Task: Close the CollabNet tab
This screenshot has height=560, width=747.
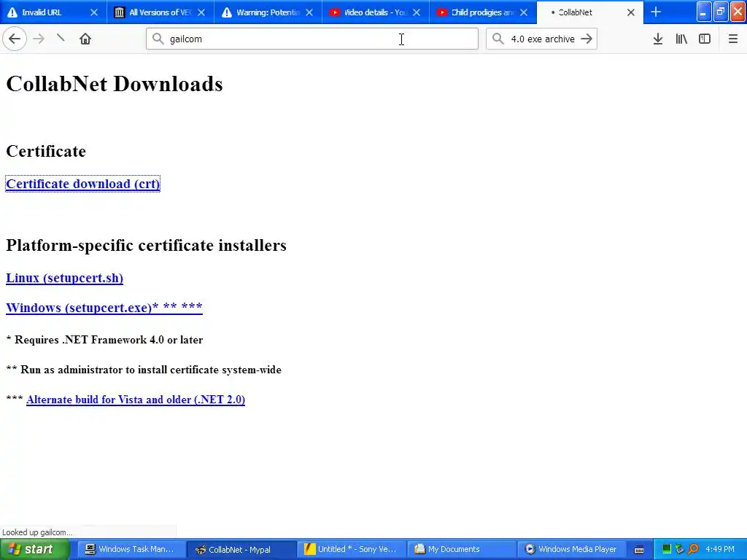Action: [631, 12]
